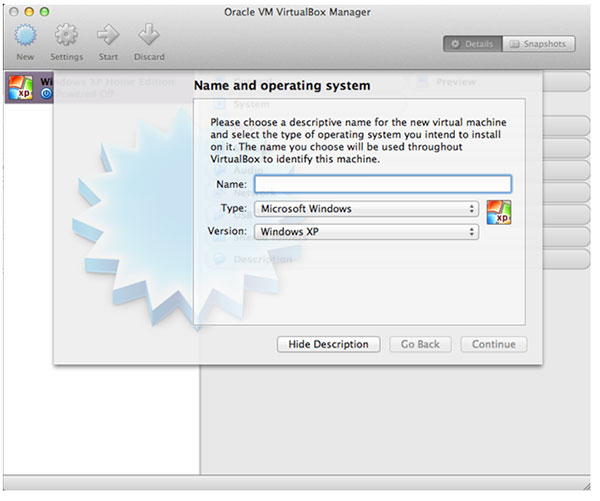Click the Hide Description button
Viewport: 600px width, 501px height.
click(x=329, y=344)
